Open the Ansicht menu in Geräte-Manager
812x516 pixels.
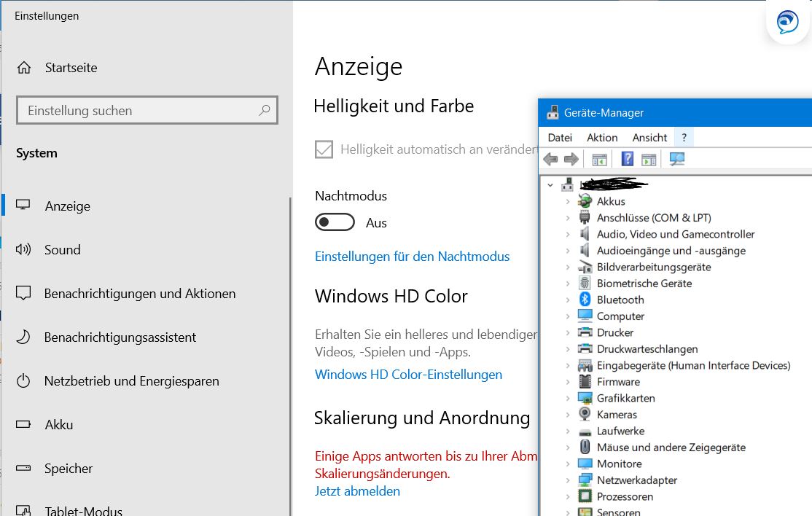[649, 138]
